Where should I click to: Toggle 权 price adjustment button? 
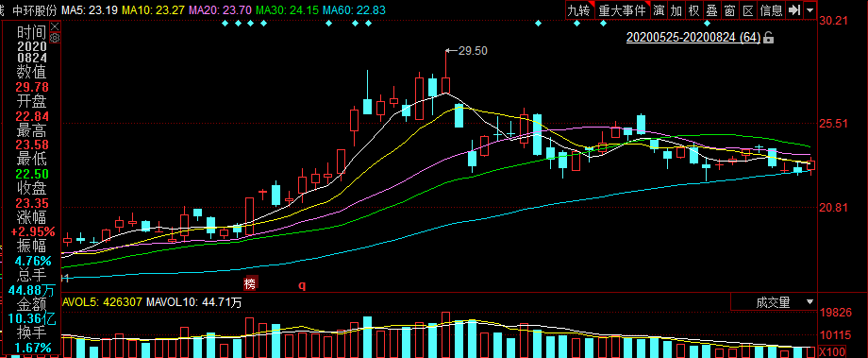(x=693, y=10)
